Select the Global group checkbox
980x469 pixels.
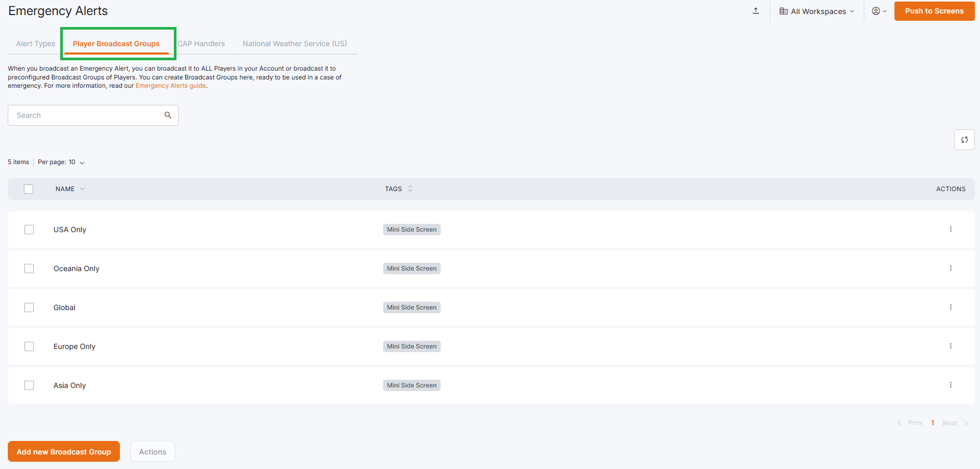coord(29,307)
